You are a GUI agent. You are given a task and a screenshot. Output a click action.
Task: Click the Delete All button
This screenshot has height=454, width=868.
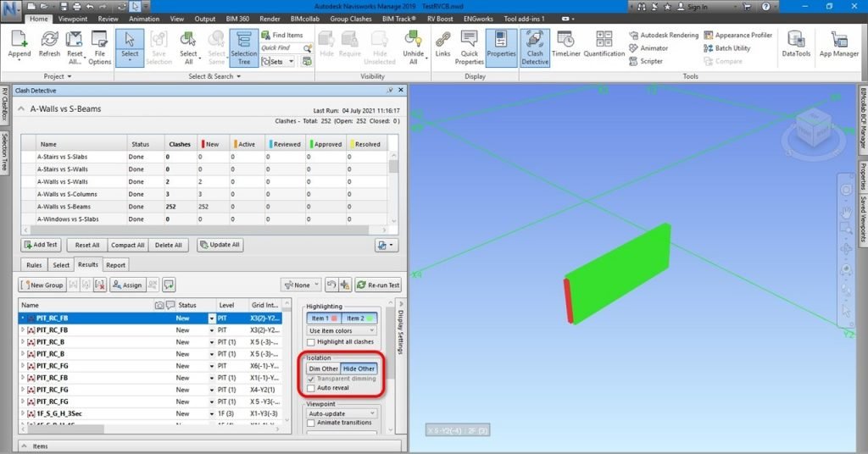pos(169,245)
